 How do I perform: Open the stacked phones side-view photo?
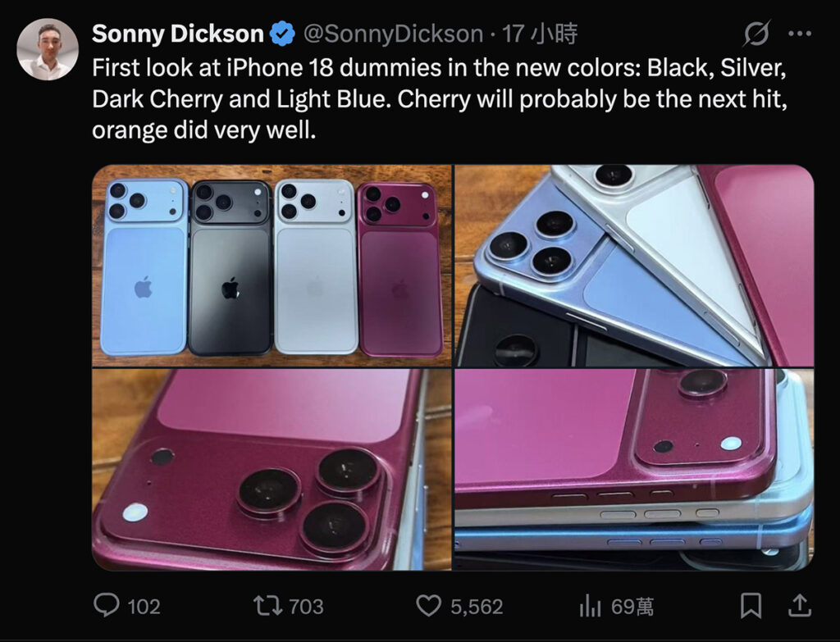click(x=634, y=470)
